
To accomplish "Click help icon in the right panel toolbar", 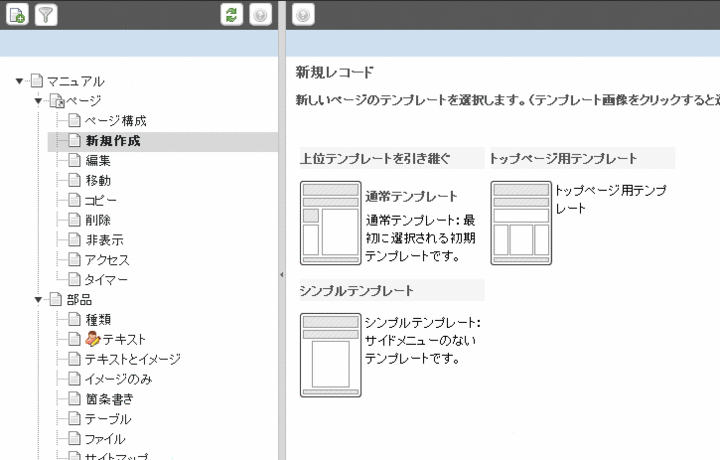I will [303, 14].
